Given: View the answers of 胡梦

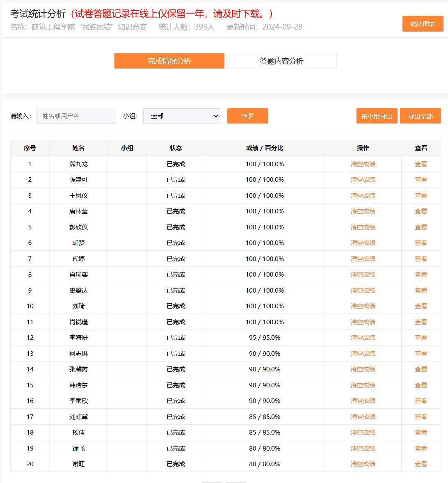Looking at the screenshot, I should [421, 243].
